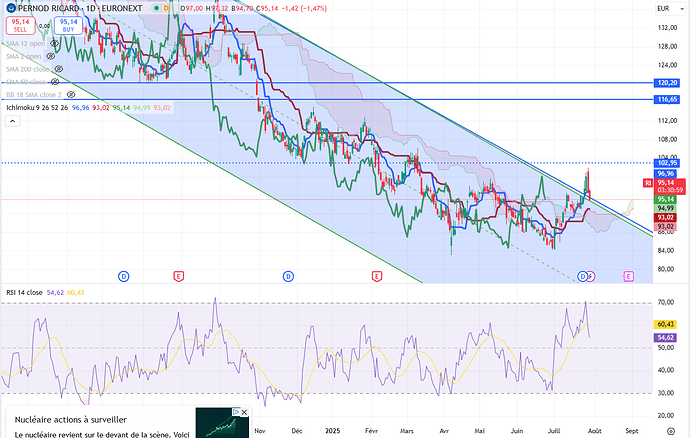Open the EUR currency selector

(x=662, y=8)
